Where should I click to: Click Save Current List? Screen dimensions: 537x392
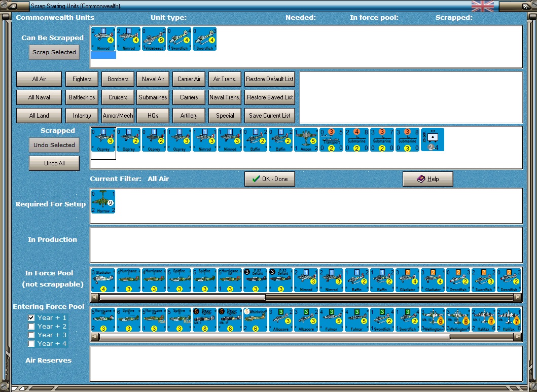click(270, 116)
